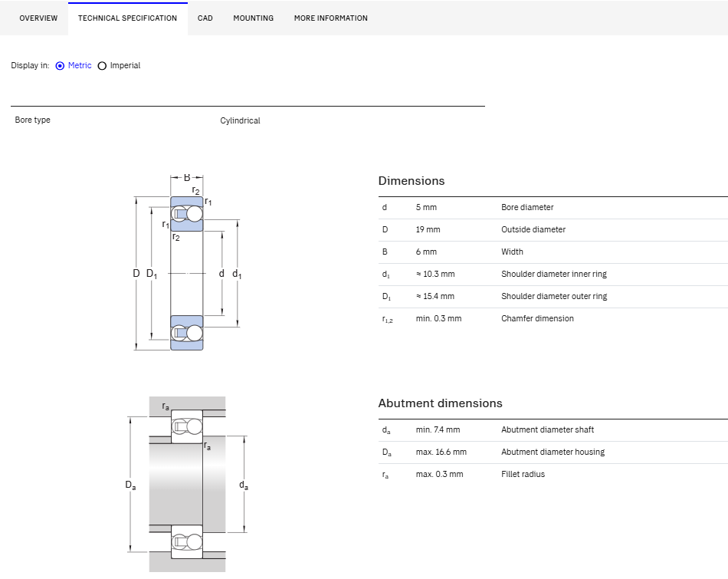728x579 pixels.
Task: Click the Width description text
Action: click(x=512, y=252)
